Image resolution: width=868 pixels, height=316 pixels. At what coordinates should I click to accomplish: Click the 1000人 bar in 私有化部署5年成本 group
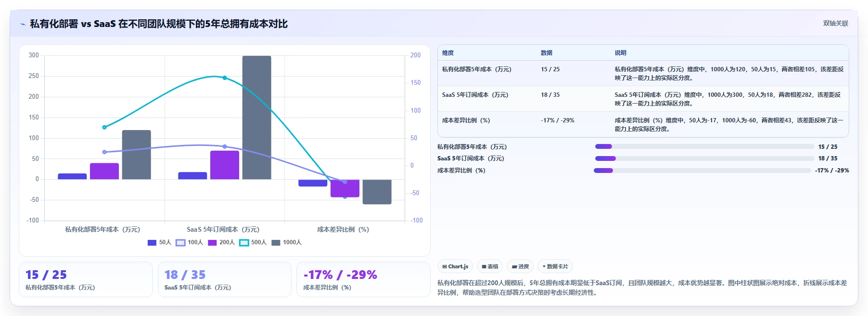tap(136, 155)
